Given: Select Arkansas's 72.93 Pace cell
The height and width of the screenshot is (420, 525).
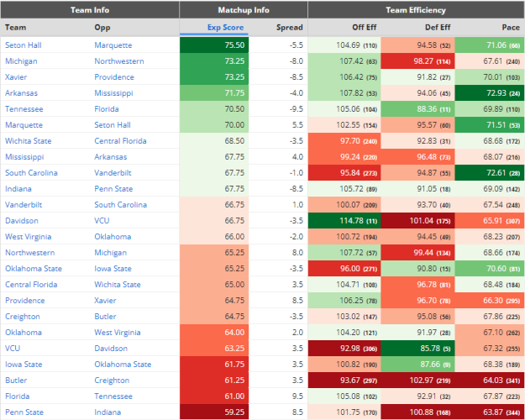Looking at the screenshot, I should click(x=490, y=92).
